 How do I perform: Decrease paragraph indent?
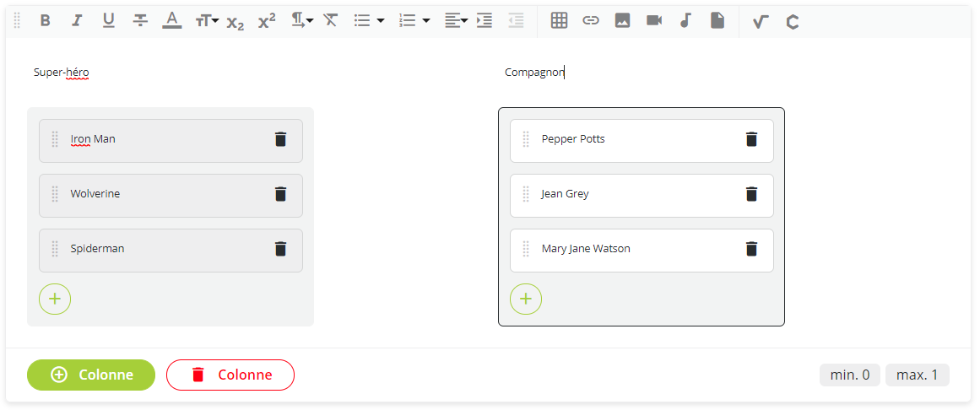516,20
